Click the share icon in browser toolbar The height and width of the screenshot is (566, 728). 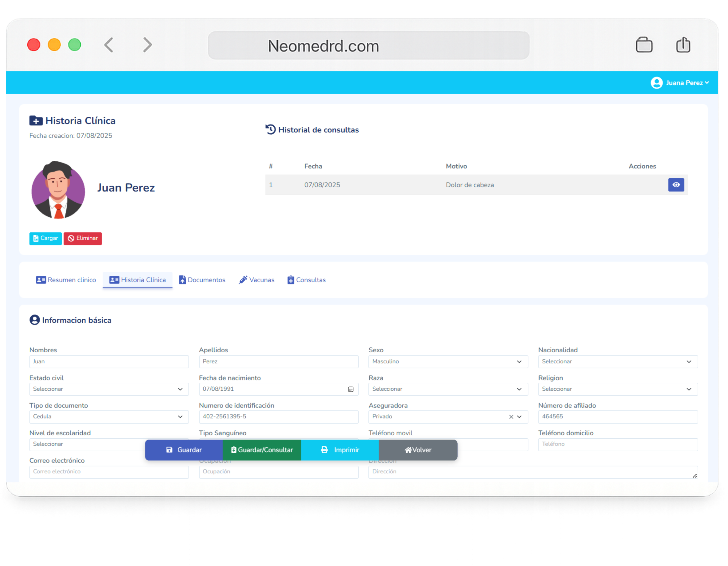pyautogui.click(x=683, y=45)
